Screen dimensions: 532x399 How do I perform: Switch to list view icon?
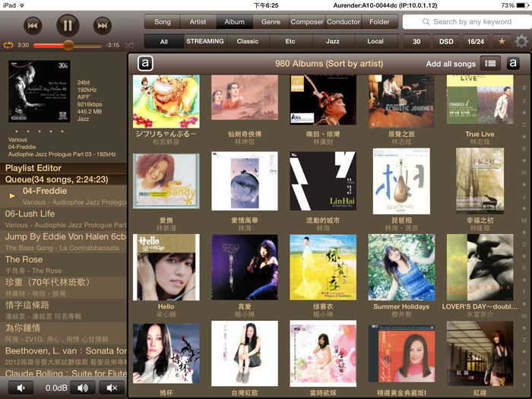tap(490, 63)
